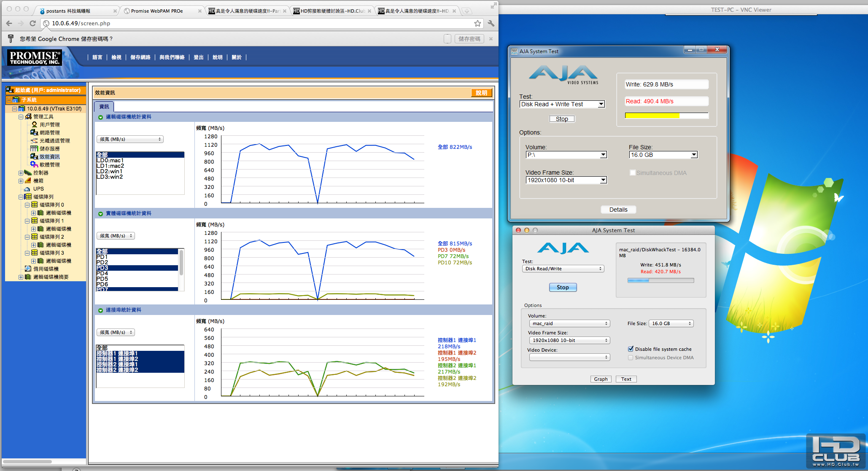Click the 磁碟陣列 disk array icon
Viewport: 868px width, 471px height.
pyautogui.click(x=27, y=196)
